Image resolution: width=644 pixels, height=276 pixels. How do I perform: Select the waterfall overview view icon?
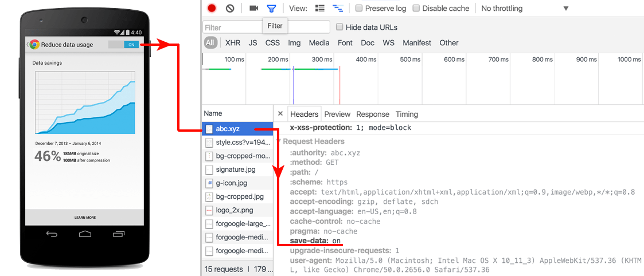(338, 8)
